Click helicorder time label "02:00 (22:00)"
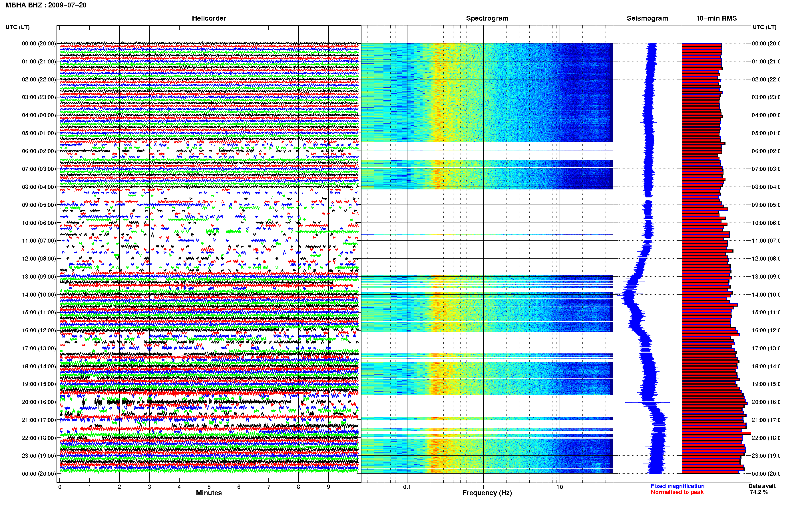Viewport: 812px width, 508px height. [39, 79]
